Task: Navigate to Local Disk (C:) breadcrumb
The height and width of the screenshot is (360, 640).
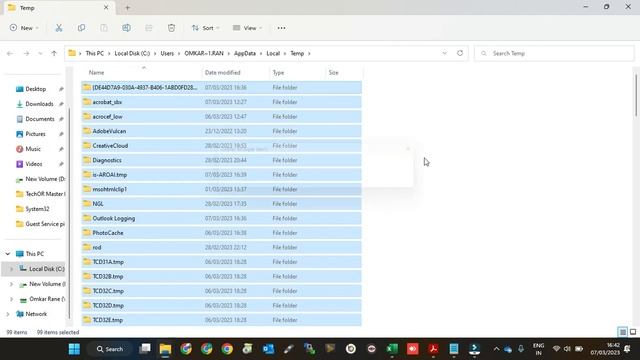Action: 132,53
